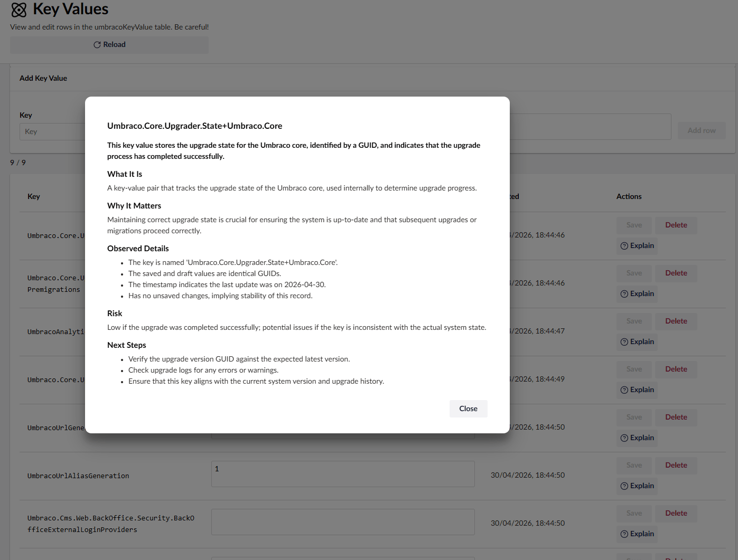Click Save on the UmbracoUrlGene row
This screenshot has width=738, height=560.
pyautogui.click(x=634, y=417)
